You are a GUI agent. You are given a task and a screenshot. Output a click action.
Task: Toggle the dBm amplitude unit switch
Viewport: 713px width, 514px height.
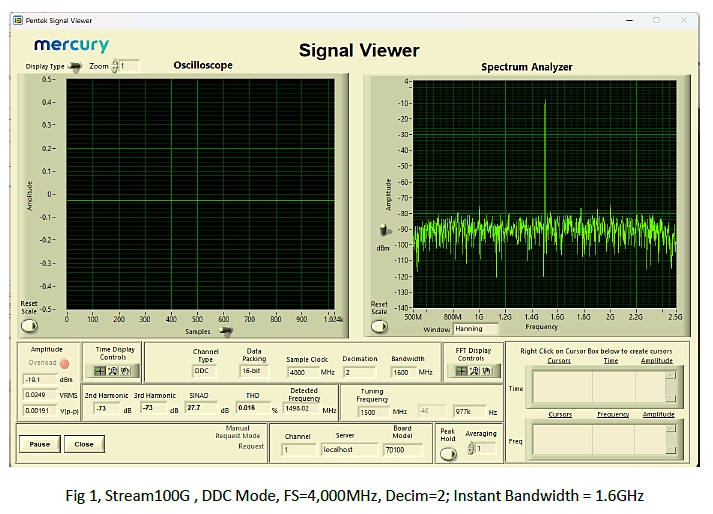click(x=385, y=230)
